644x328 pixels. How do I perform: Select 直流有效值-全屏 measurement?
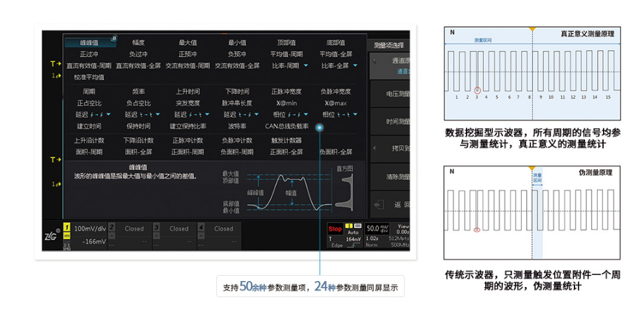(x=138, y=65)
